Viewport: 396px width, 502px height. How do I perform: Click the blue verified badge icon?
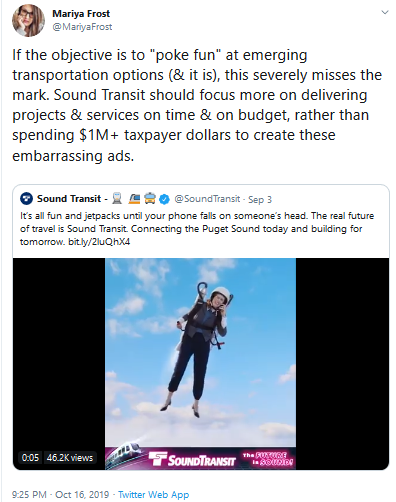tap(164, 199)
